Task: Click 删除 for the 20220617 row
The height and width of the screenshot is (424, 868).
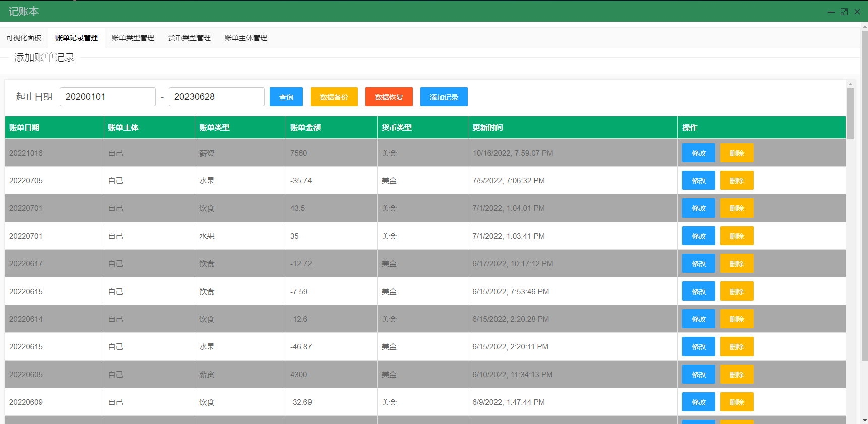Action: 737,263
